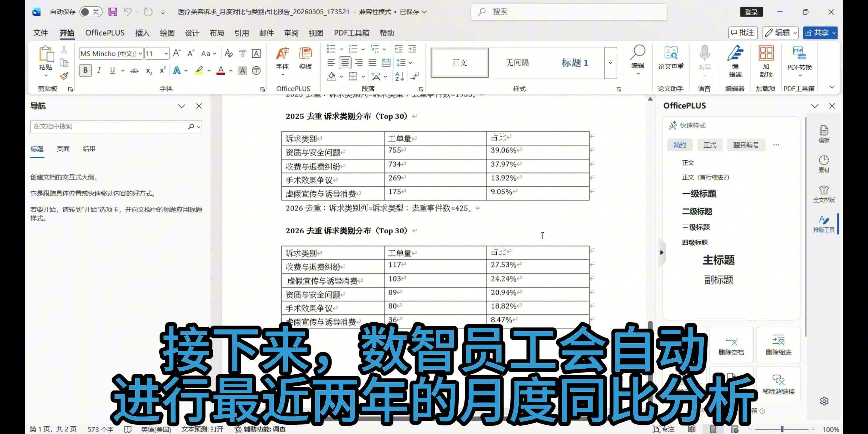Open 全文排版 in the OfficePLUS sidebar

[x=823, y=194]
